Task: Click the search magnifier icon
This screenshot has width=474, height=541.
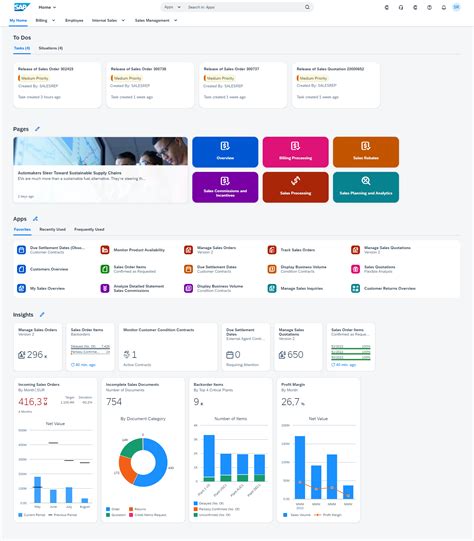Action: (307, 7)
